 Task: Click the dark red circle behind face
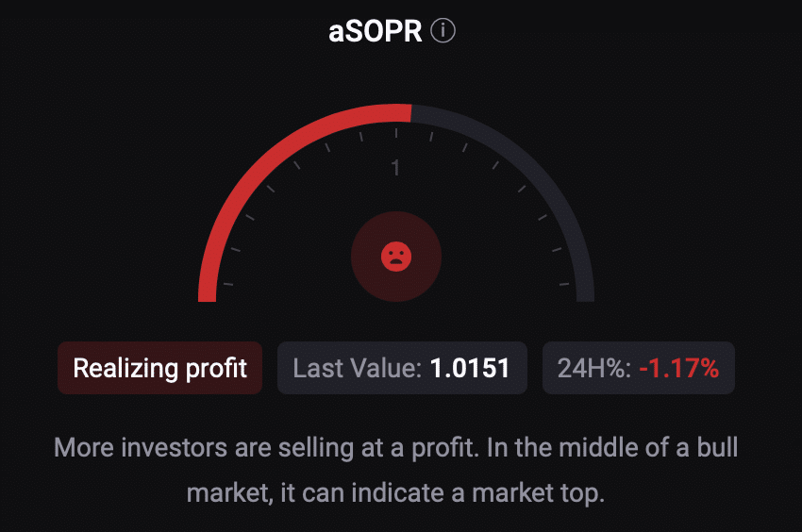[396, 257]
